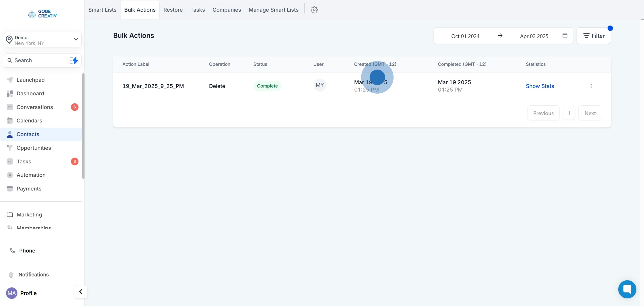
Task: Expand the Demo location dropdown
Action: [76, 39]
